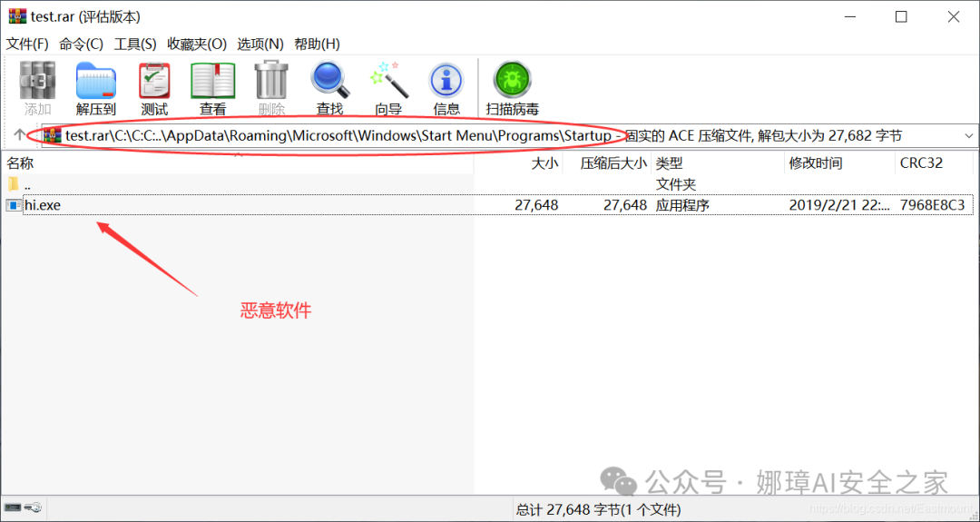Expand the address bar path dropdown

click(969, 135)
